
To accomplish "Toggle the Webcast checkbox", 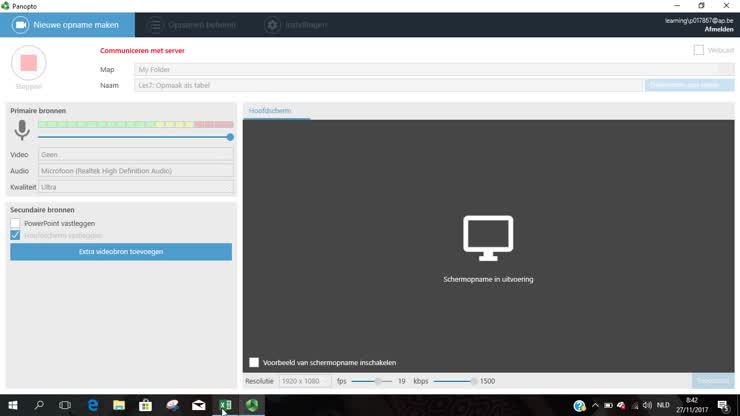I will point(698,50).
